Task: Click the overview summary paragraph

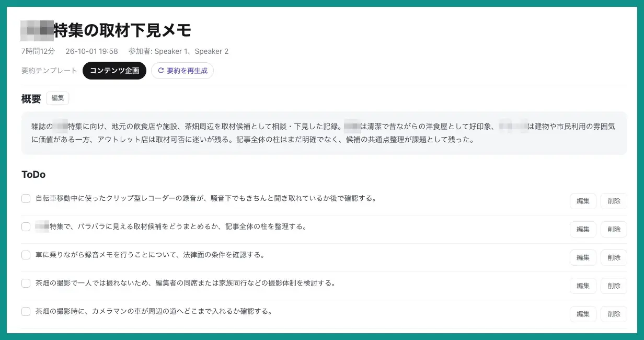Action: pyautogui.click(x=324, y=133)
